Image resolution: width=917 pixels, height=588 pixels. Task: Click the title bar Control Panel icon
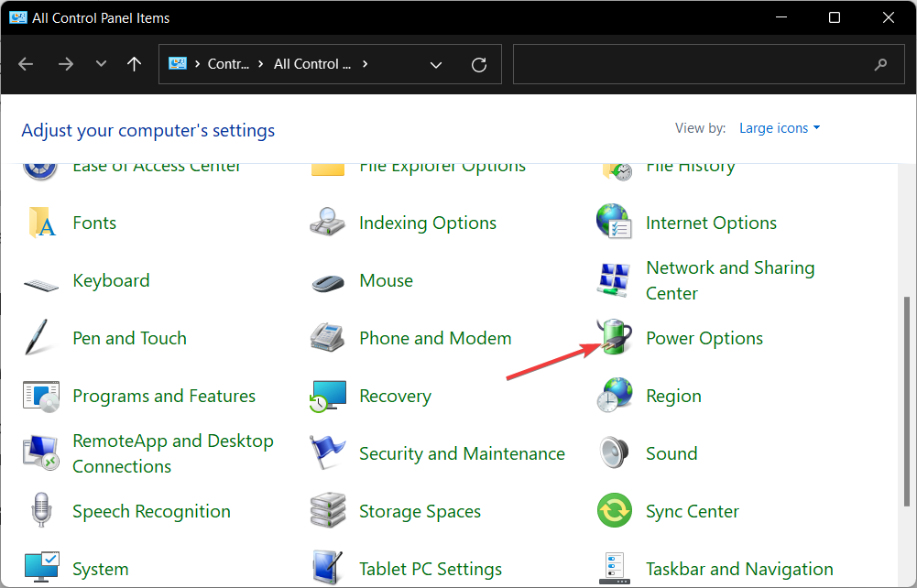click(x=18, y=17)
